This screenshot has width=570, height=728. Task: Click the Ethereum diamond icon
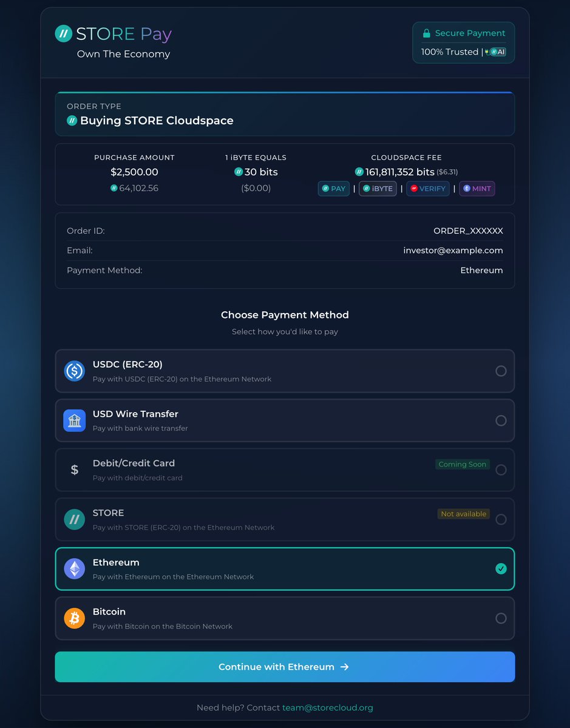click(75, 568)
